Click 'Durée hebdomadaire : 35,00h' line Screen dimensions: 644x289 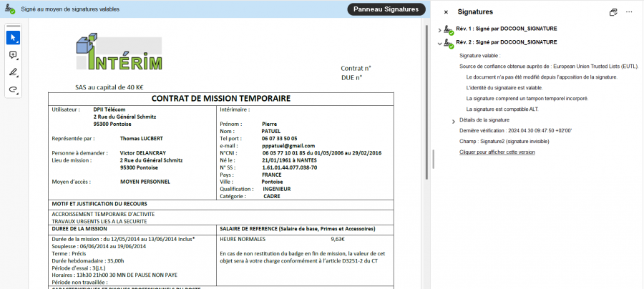[x=88, y=260]
